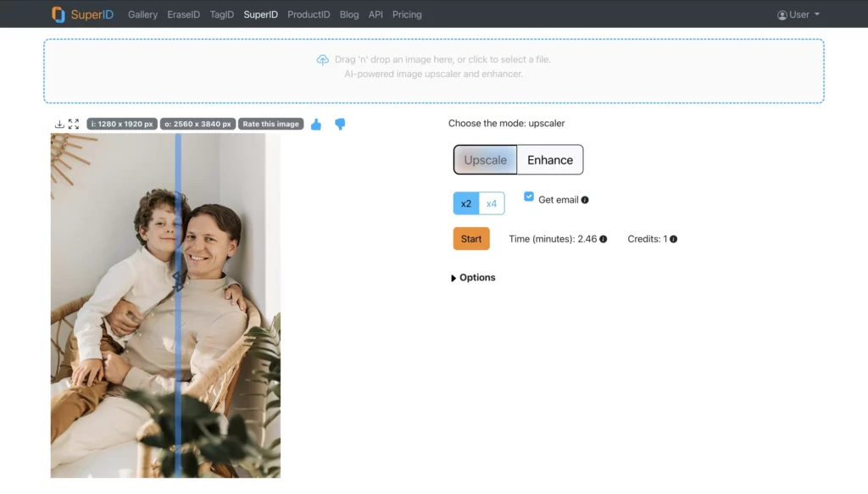Expand image to fullscreen view
868x494 pixels.
click(72, 124)
